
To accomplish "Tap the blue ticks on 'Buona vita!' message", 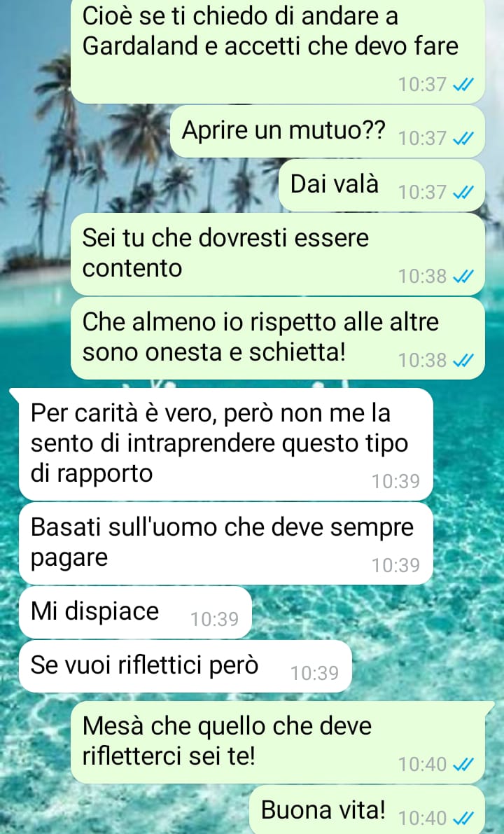I will tap(463, 817).
